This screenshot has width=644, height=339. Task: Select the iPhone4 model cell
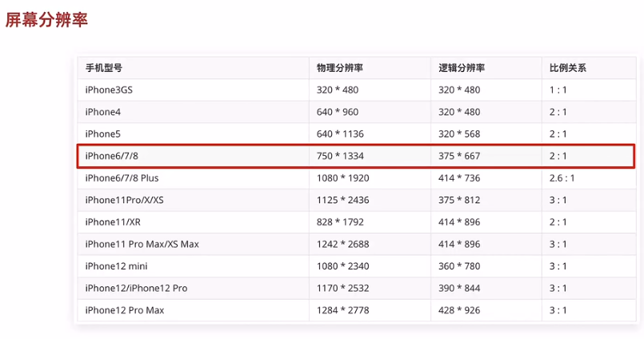point(102,112)
